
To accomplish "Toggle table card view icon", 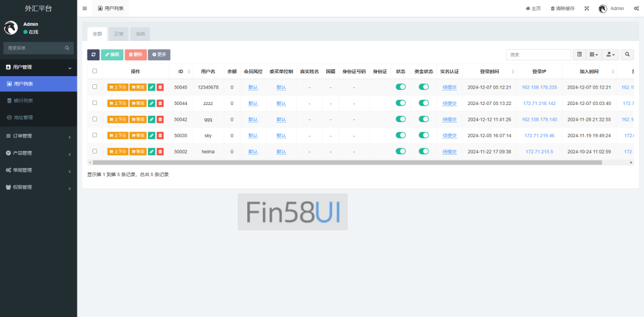I will pos(579,55).
